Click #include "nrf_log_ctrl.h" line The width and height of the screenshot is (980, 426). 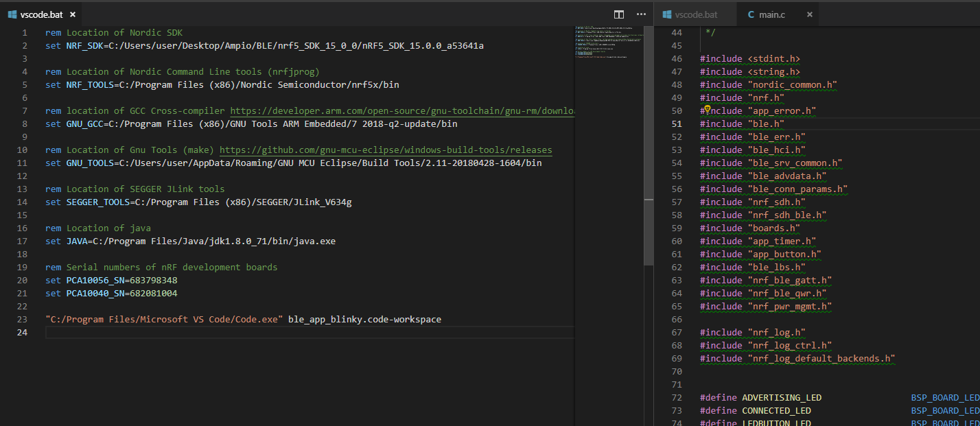pyautogui.click(x=766, y=345)
